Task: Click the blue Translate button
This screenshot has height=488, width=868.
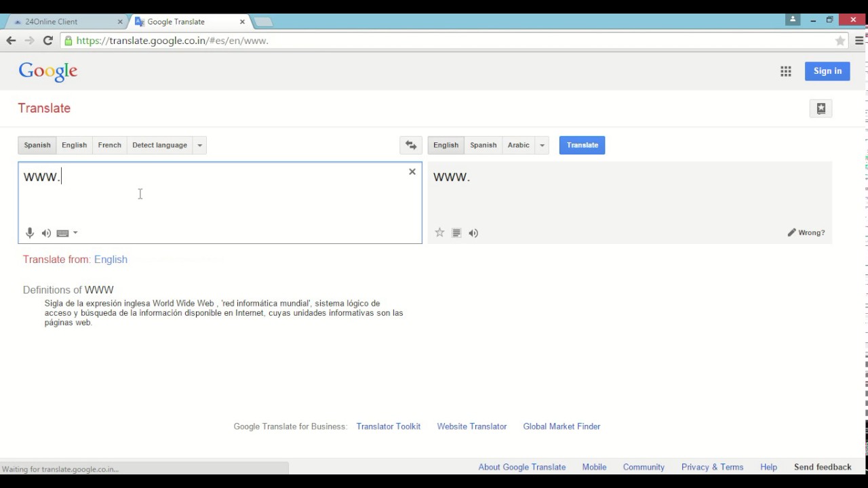Action: point(582,145)
